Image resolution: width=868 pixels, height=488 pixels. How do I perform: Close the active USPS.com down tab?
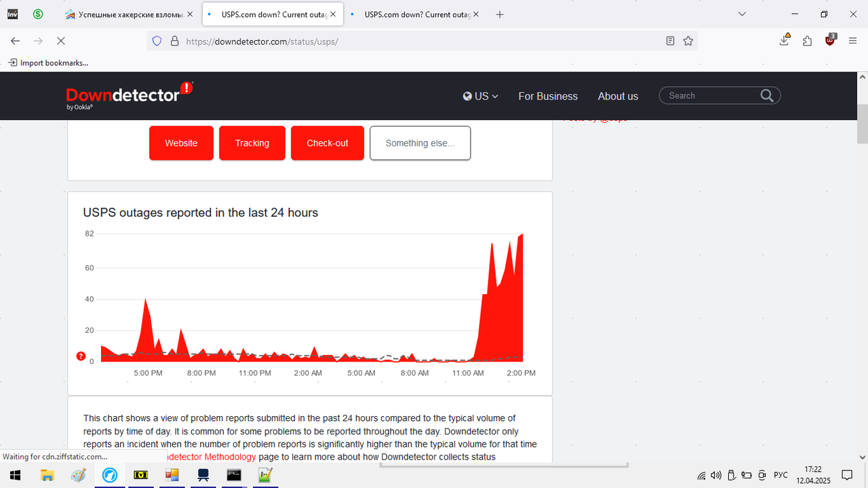(x=332, y=14)
